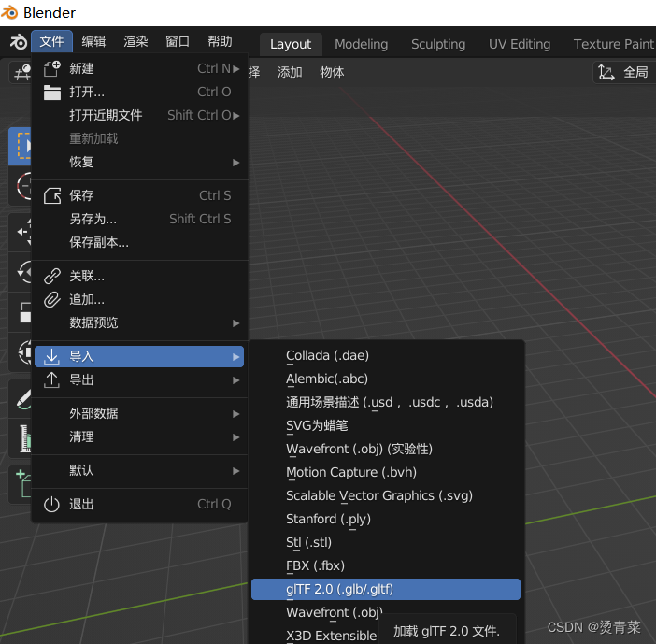Import Stanford (.ply) file
Screen dimensions: 656x644
pyautogui.click(x=386, y=520)
